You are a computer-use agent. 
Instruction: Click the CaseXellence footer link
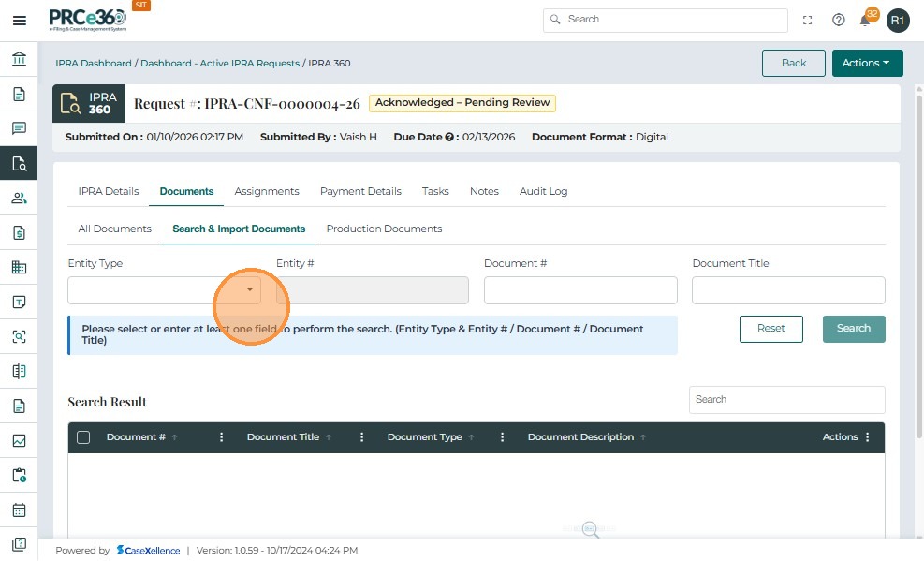coord(148,551)
